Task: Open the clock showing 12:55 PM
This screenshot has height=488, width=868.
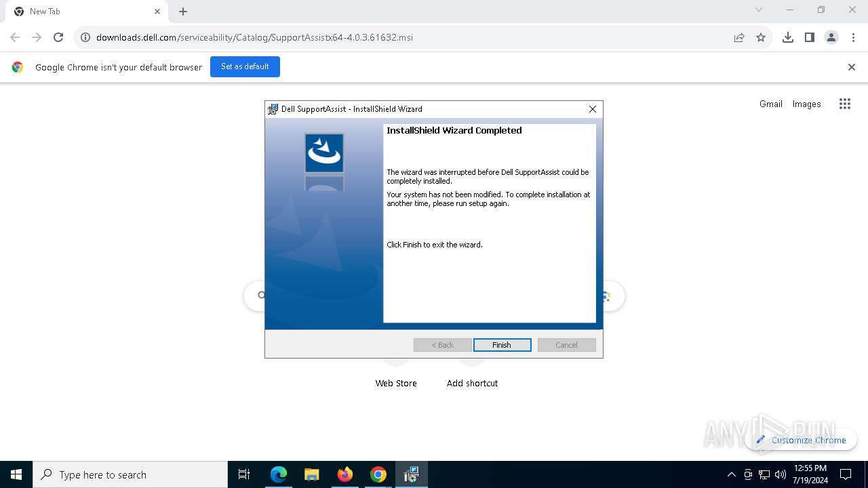Action: coord(810,474)
